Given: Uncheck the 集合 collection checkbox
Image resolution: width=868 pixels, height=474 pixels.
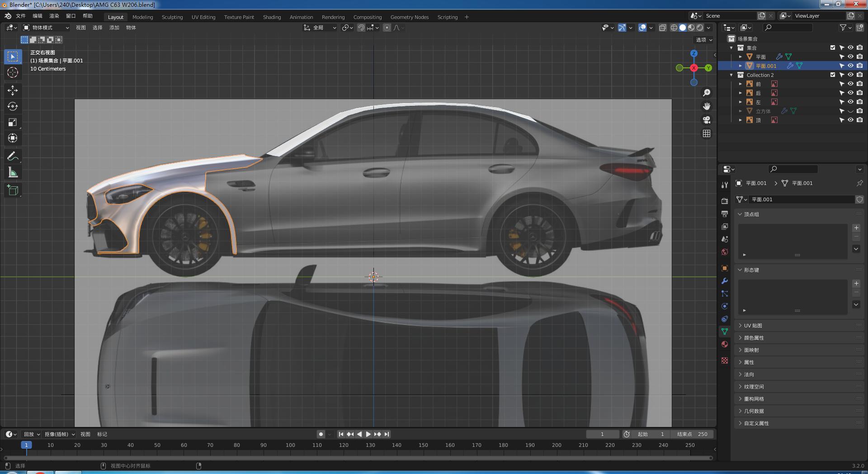Looking at the screenshot, I should pos(833,47).
